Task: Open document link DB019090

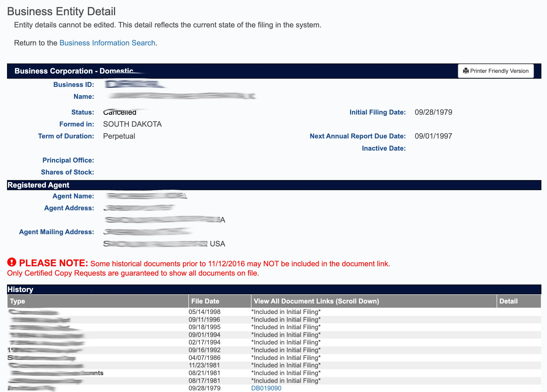Action: tap(266, 388)
